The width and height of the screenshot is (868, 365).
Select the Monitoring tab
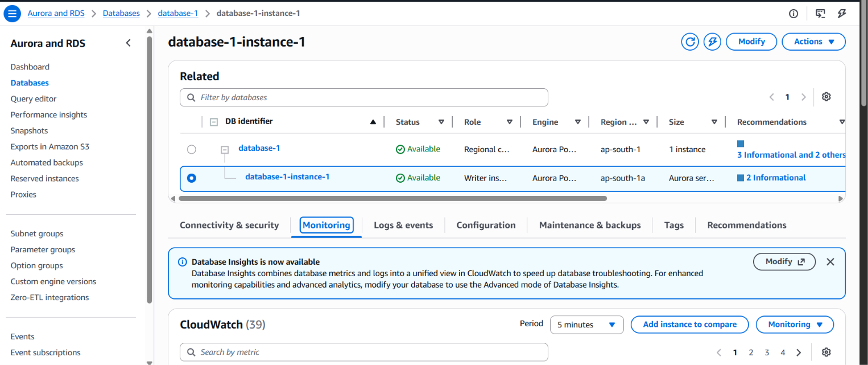click(x=326, y=225)
